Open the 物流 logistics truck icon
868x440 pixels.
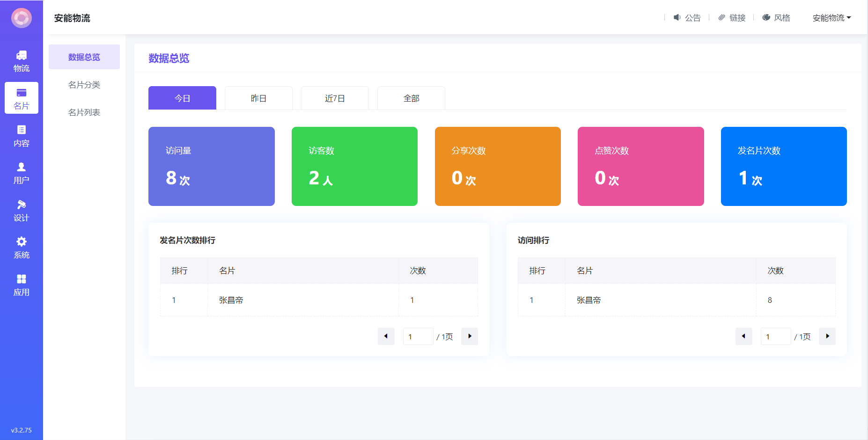point(22,56)
